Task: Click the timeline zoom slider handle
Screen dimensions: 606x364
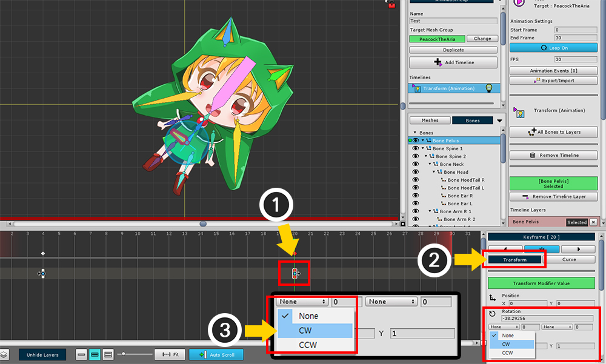Action: 123,354
